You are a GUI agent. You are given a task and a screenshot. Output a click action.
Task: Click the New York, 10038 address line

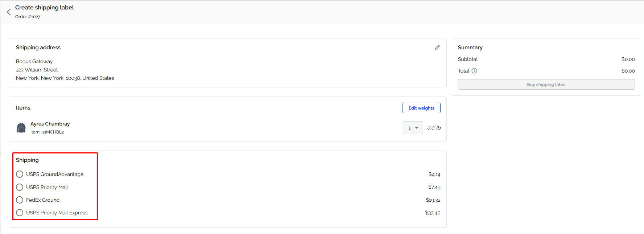click(x=65, y=78)
